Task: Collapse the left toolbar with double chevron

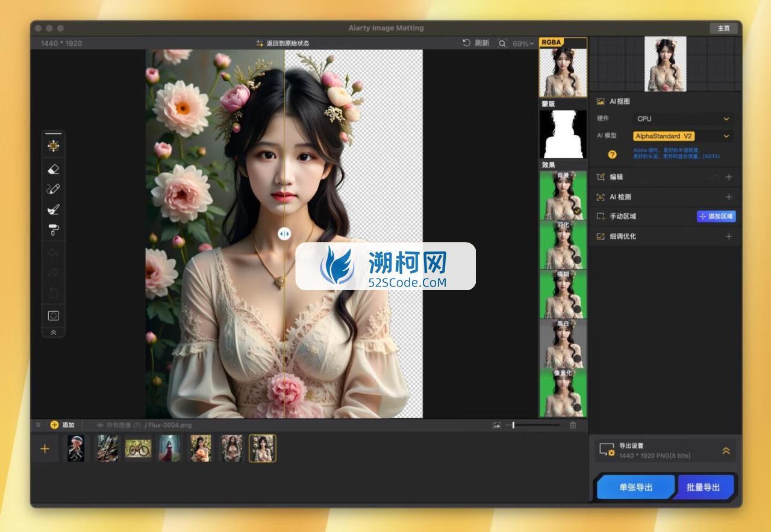Action: (54, 332)
